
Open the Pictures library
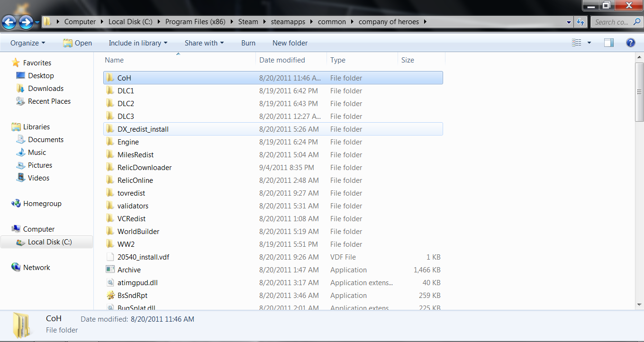[40, 165]
